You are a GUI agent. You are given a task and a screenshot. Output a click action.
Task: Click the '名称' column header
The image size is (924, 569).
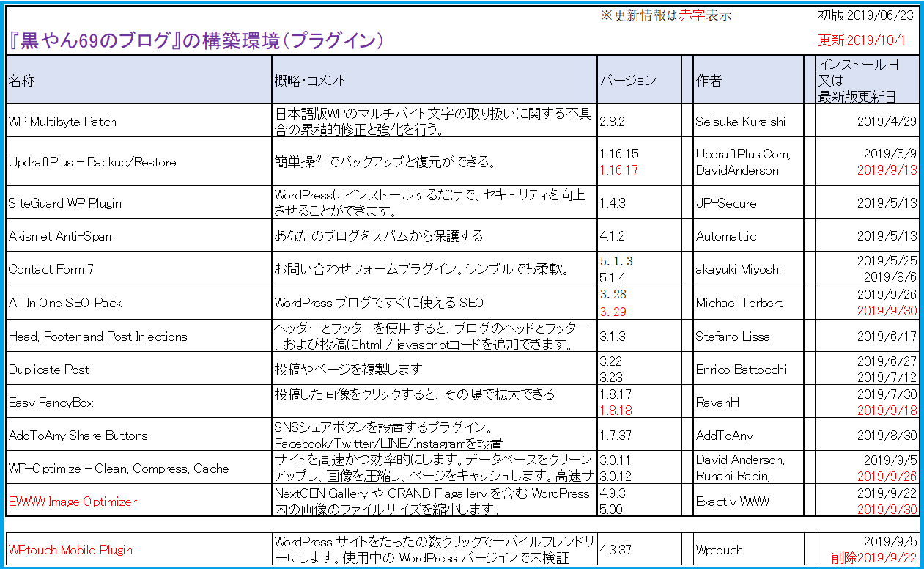(139, 80)
